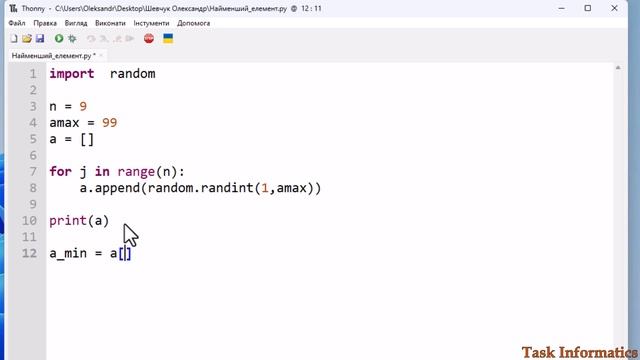Click 'randint' on line 8
640x360 pixels.
click(227, 188)
